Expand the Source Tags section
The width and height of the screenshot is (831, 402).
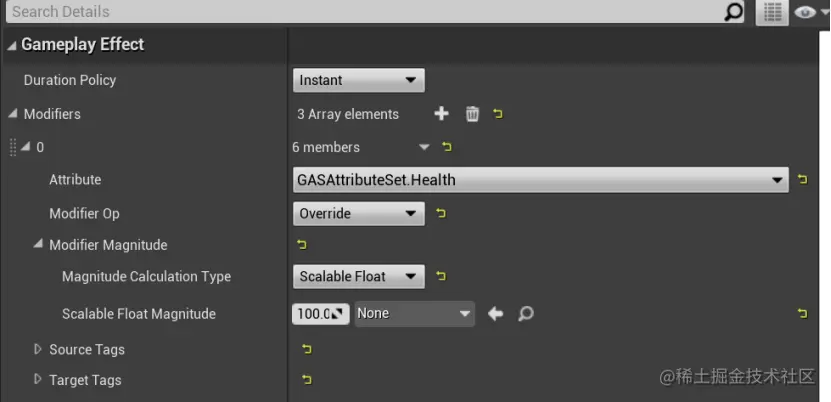pos(38,349)
